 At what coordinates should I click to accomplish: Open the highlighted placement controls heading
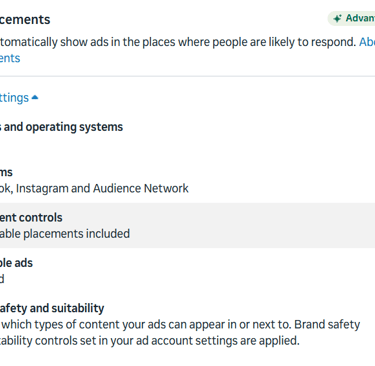[x=31, y=218]
